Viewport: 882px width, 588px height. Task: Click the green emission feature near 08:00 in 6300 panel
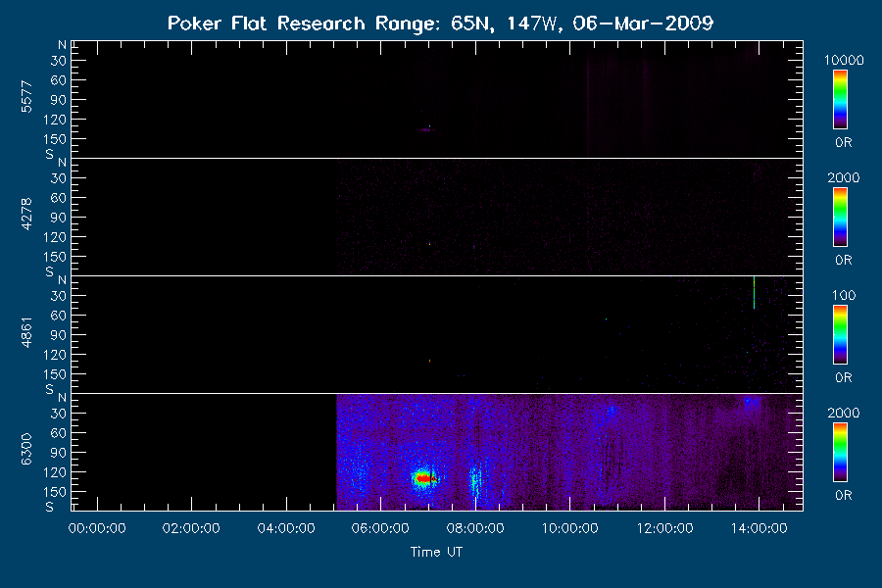pos(476,482)
